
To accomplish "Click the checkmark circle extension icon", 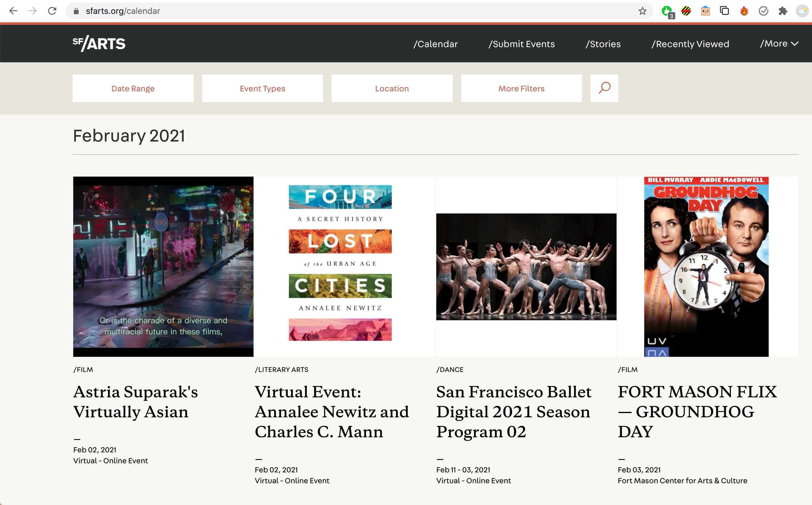I will coord(763,11).
